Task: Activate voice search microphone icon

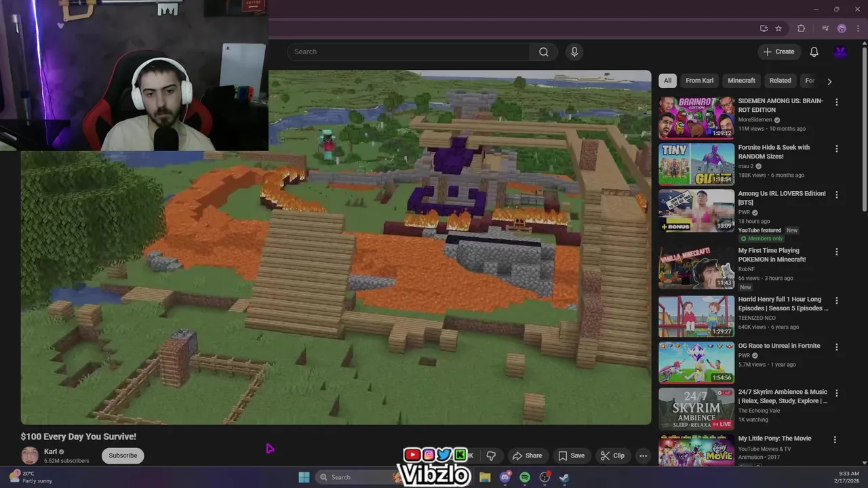Action: [574, 52]
